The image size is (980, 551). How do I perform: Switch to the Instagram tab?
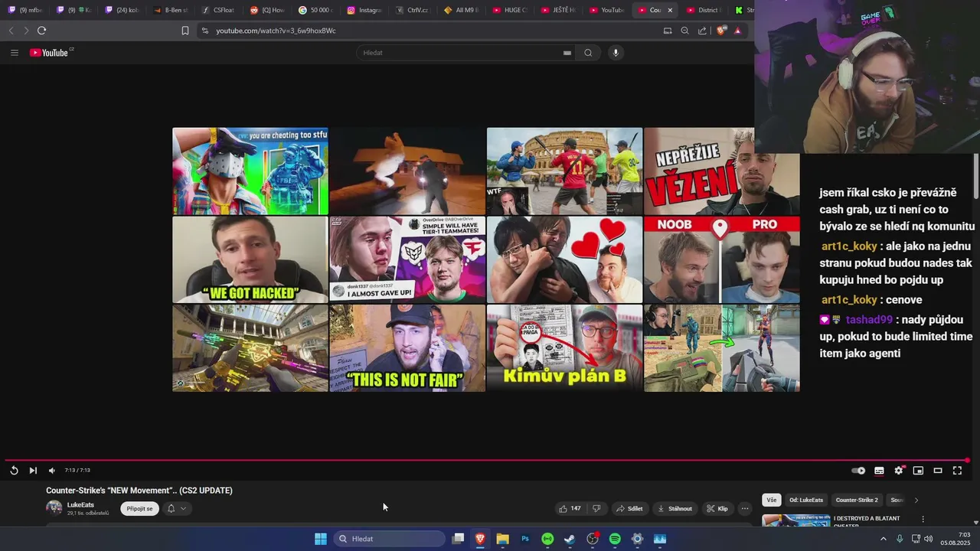pyautogui.click(x=364, y=10)
